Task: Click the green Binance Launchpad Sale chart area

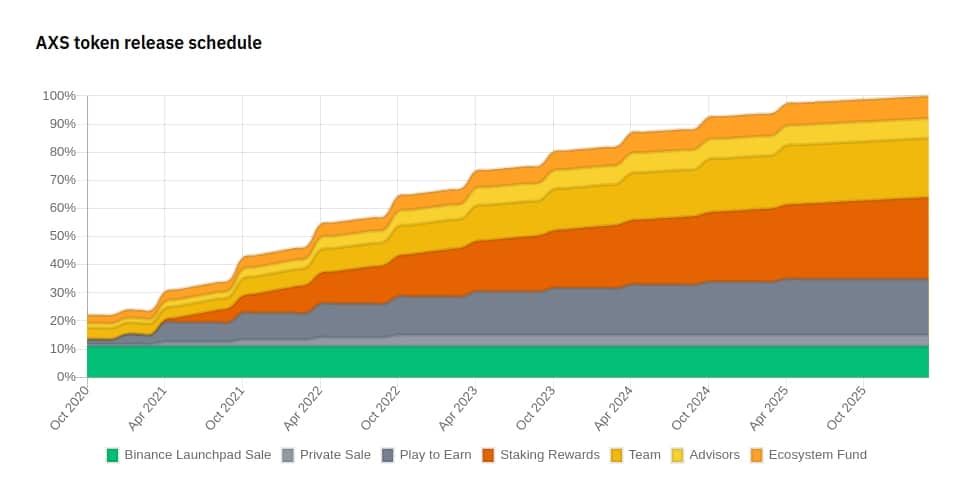Action: pos(508,362)
